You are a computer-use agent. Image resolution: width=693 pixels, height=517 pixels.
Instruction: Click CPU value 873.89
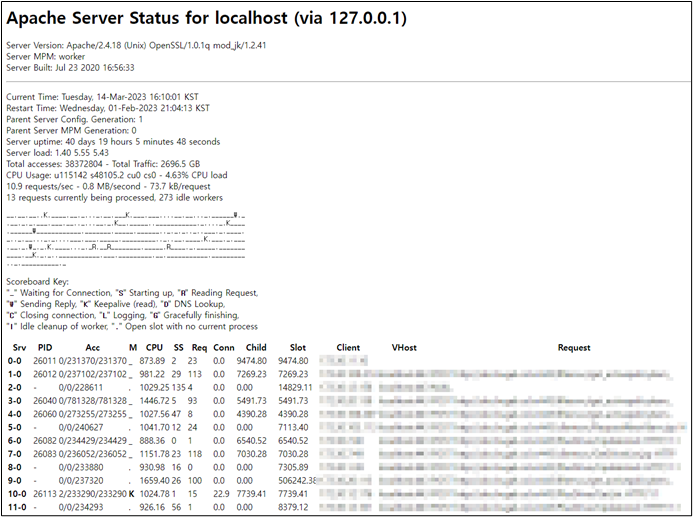pyautogui.click(x=152, y=361)
